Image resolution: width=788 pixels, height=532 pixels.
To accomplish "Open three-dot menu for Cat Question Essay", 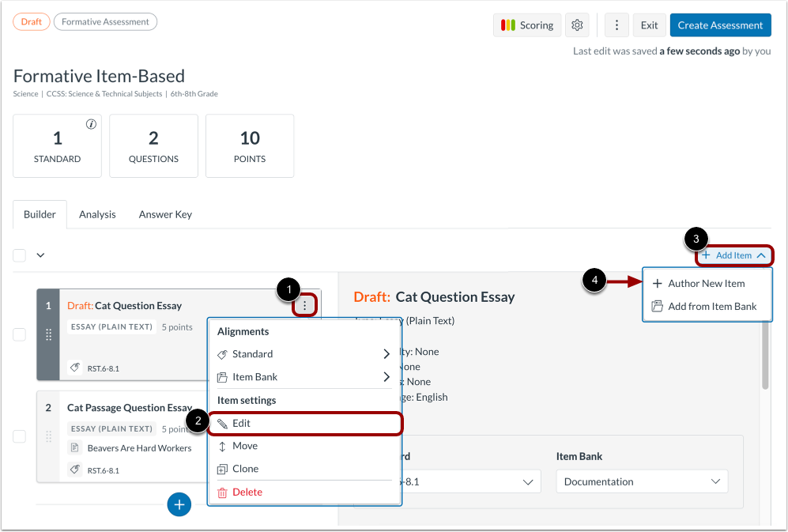I will point(304,305).
